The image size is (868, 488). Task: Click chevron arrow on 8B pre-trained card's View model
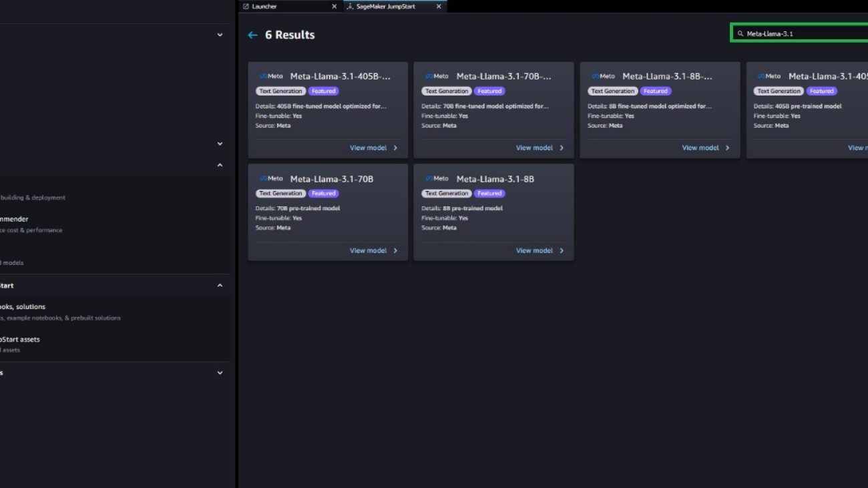click(562, 251)
